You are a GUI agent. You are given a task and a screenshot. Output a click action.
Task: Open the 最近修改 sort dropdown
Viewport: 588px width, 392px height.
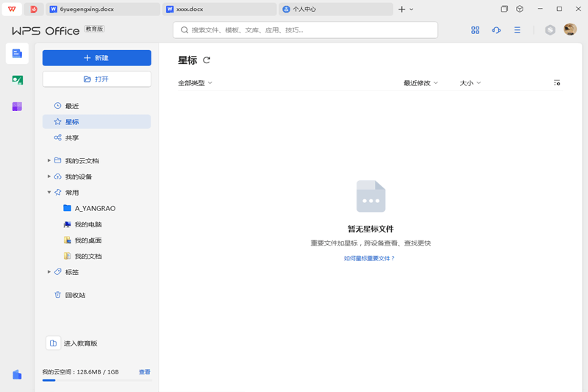[420, 83]
